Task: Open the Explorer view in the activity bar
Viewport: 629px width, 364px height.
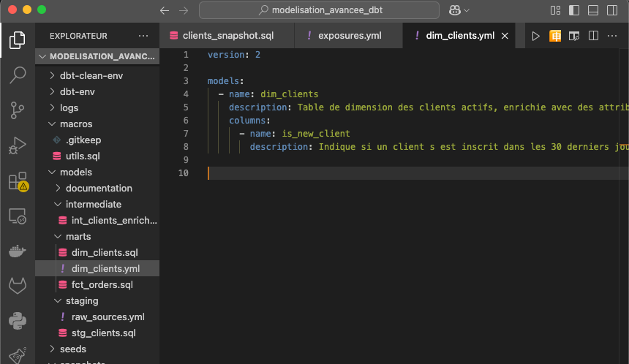Action: [x=18, y=40]
